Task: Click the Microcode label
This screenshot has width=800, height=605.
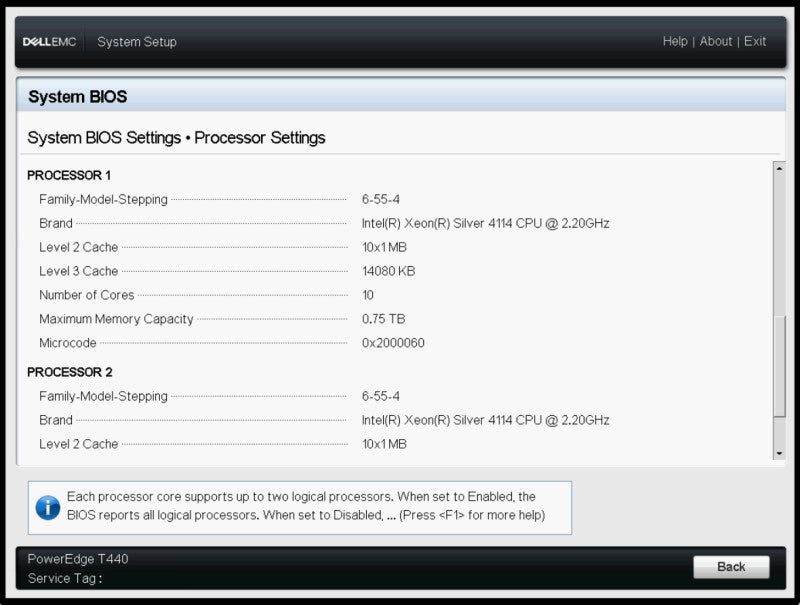Action: click(68, 343)
